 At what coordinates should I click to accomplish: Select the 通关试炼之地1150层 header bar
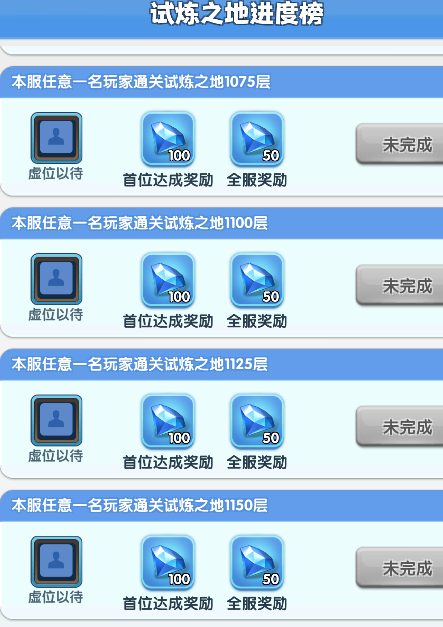click(x=222, y=505)
